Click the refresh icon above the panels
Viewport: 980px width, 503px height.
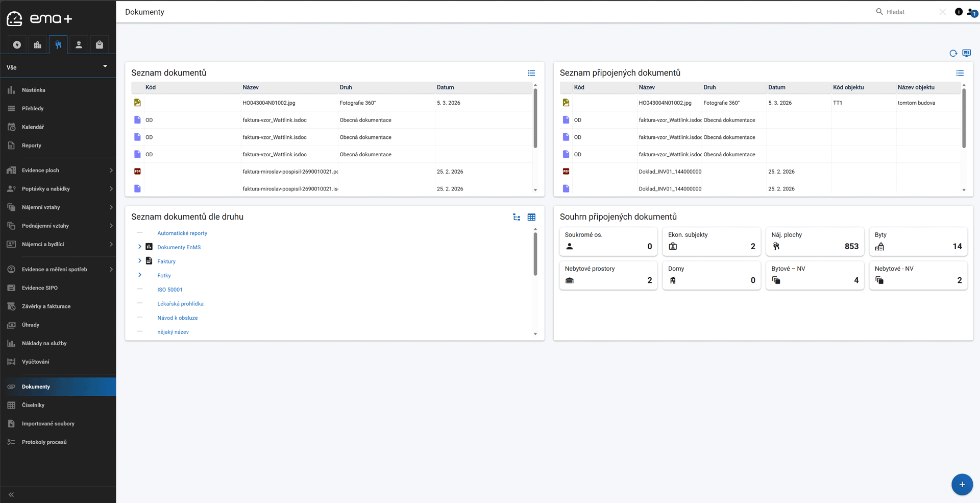(953, 53)
